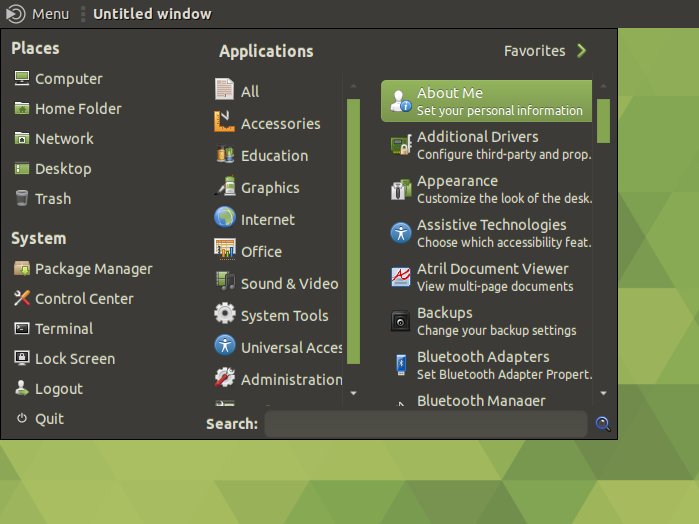
Task: Click the 'Configure third-party and prop.' text
Action: click(504, 154)
